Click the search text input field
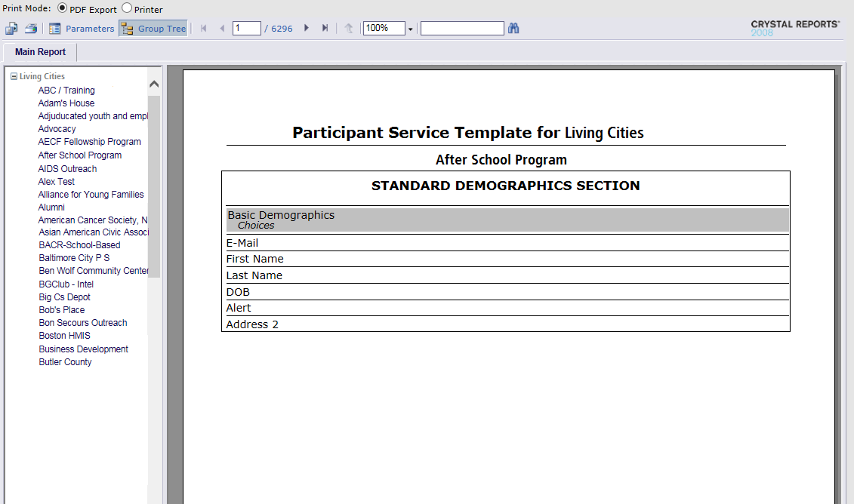This screenshot has height=504, width=854. point(462,29)
